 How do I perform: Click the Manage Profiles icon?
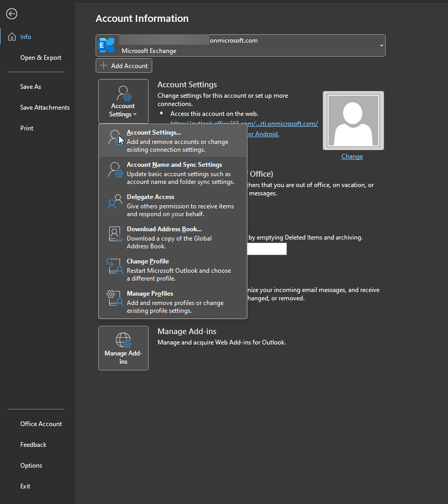pos(114,298)
